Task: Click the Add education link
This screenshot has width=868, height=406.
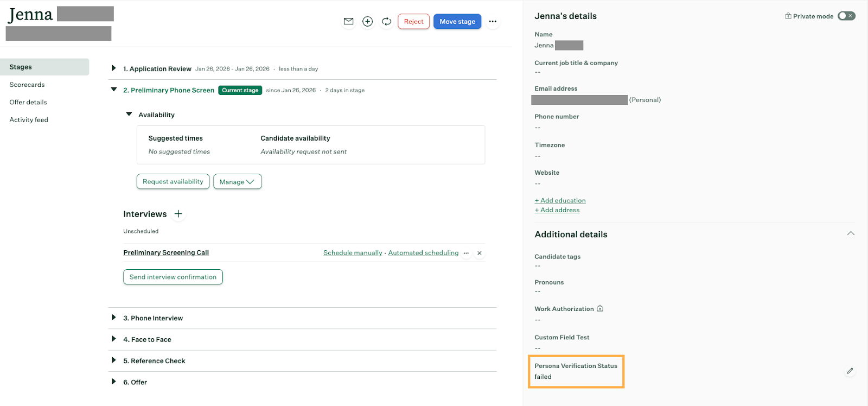Action: [560, 201]
